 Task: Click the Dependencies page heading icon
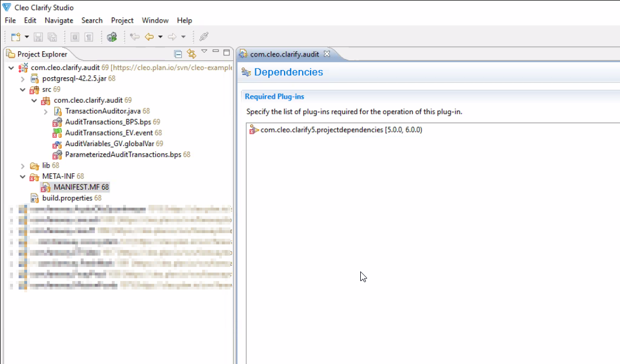[246, 72]
